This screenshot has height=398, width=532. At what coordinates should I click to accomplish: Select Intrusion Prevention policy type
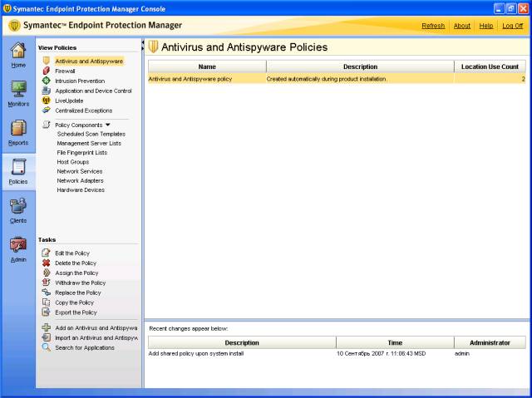tap(80, 81)
